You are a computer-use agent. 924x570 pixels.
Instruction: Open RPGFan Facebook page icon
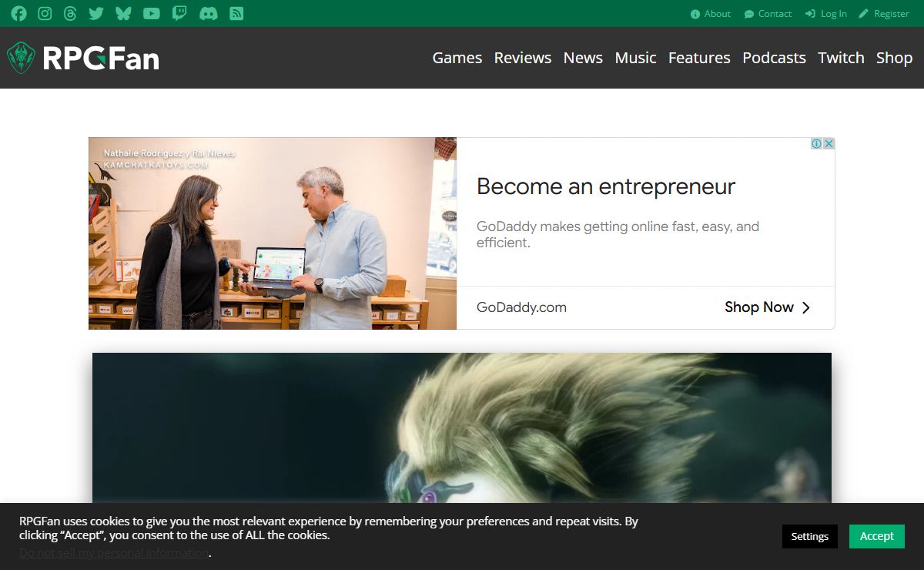pyautogui.click(x=18, y=14)
